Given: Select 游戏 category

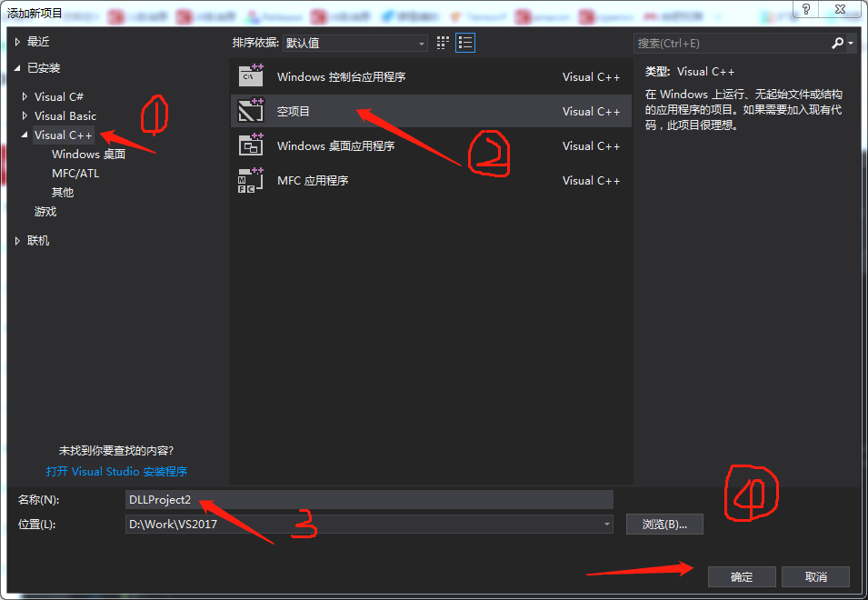Looking at the screenshot, I should pos(45,212).
